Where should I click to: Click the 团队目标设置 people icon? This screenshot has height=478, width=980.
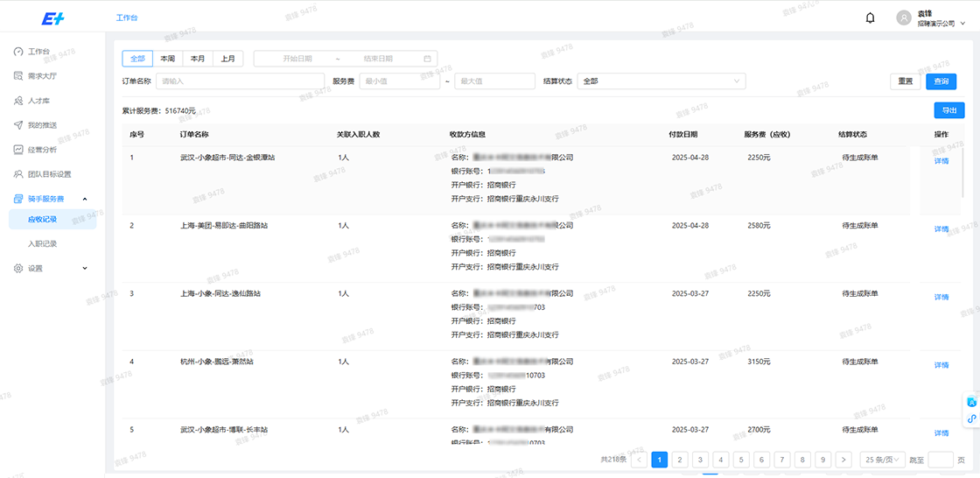tap(18, 174)
